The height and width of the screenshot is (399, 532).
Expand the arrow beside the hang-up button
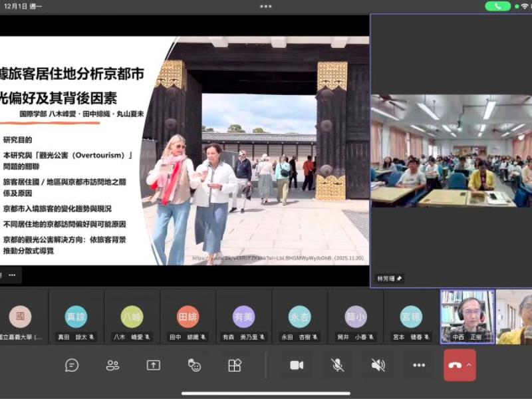[x=469, y=365]
